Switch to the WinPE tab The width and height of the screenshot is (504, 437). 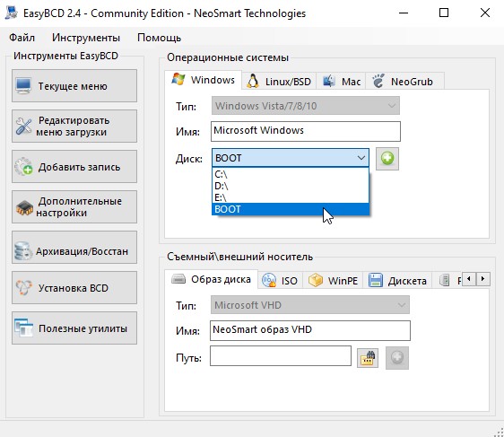coord(333,281)
